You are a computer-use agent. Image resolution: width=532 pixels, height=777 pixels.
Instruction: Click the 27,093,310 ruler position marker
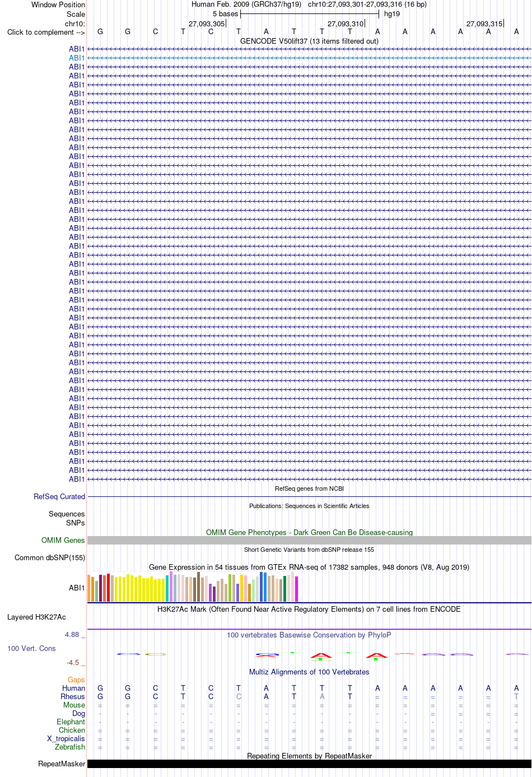pyautogui.click(x=346, y=24)
